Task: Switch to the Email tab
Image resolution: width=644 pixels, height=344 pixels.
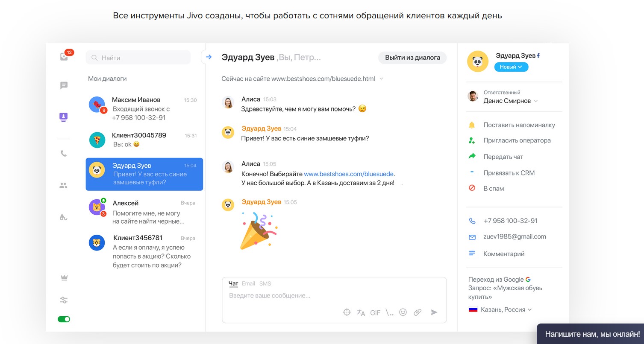Action: click(x=248, y=283)
